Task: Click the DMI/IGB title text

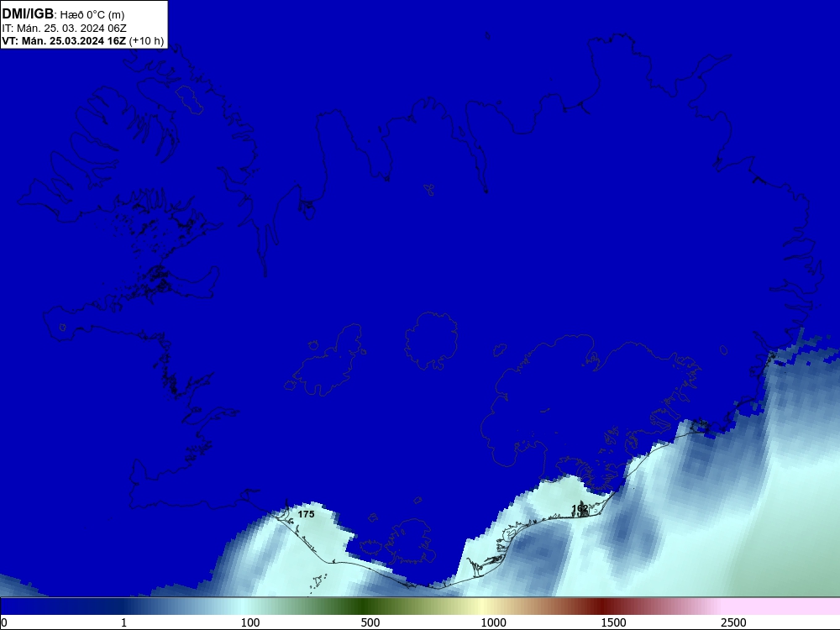Action: [x=28, y=14]
